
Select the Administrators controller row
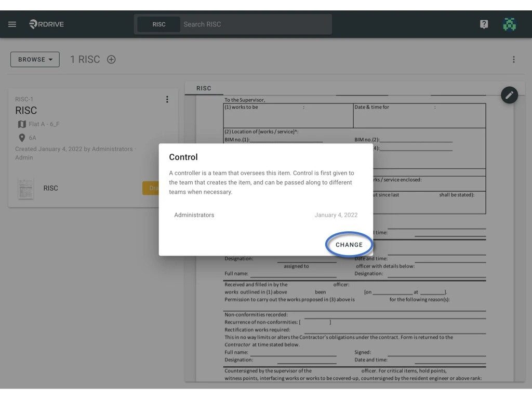(x=265, y=215)
